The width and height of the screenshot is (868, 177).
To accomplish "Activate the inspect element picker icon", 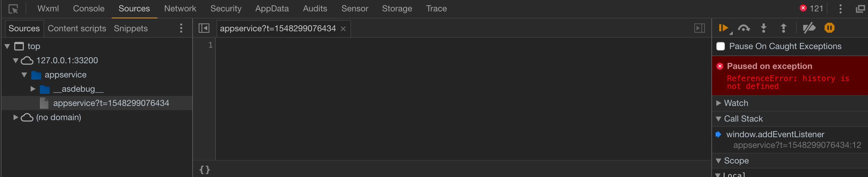I will 13,9.
